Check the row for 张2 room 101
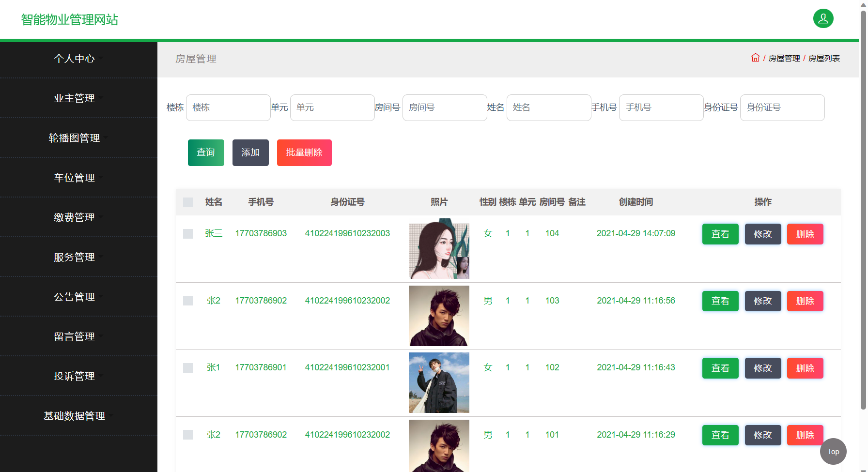The image size is (868, 472). [188, 435]
